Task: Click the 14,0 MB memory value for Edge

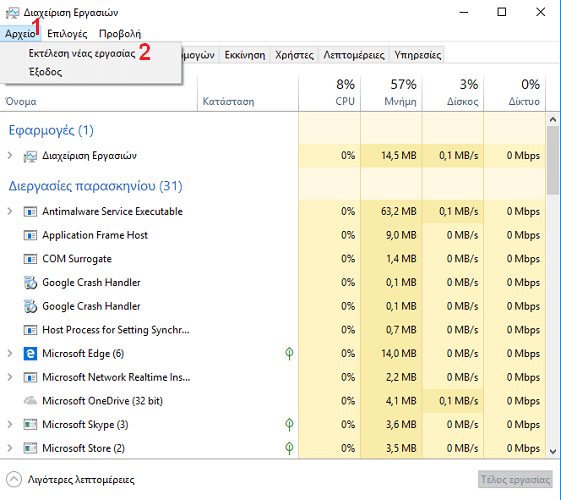Action: pos(399,353)
